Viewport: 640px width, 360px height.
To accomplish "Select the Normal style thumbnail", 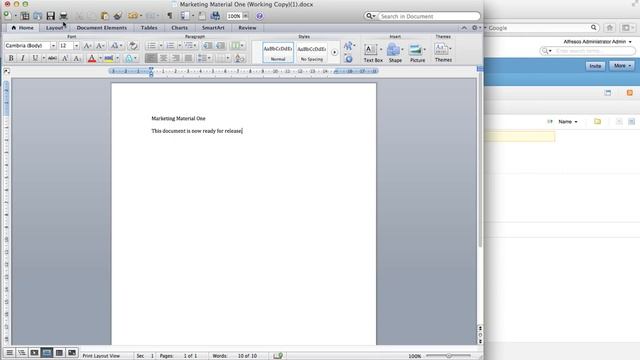I will (x=278, y=52).
